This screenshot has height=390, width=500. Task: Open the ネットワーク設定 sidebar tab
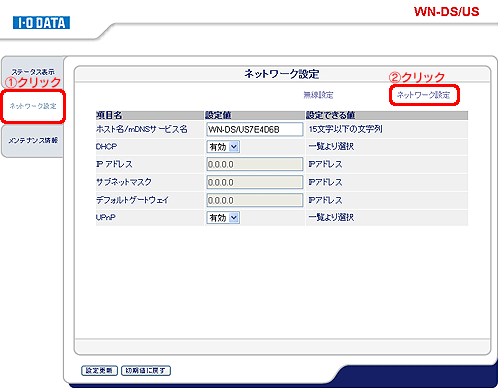pos(33,106)
